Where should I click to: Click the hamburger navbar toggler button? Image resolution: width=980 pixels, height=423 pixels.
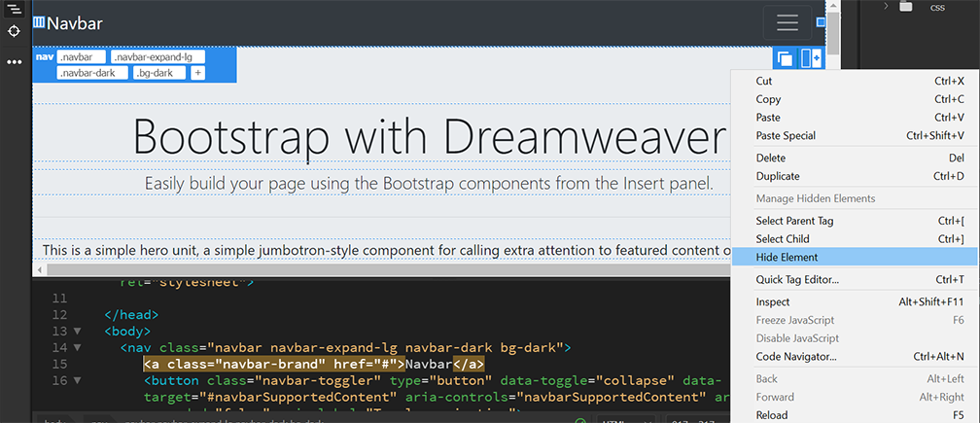pyautogui.click(x=787, y=22)
